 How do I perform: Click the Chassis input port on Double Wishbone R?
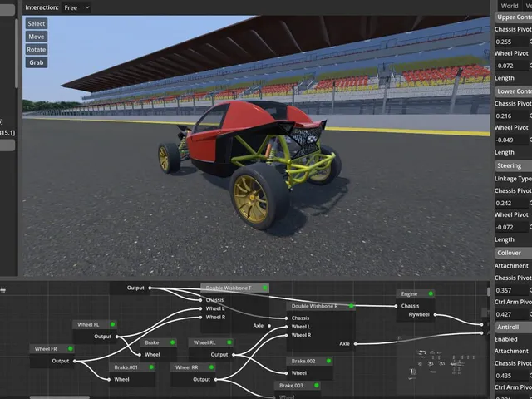pos(287,318)
